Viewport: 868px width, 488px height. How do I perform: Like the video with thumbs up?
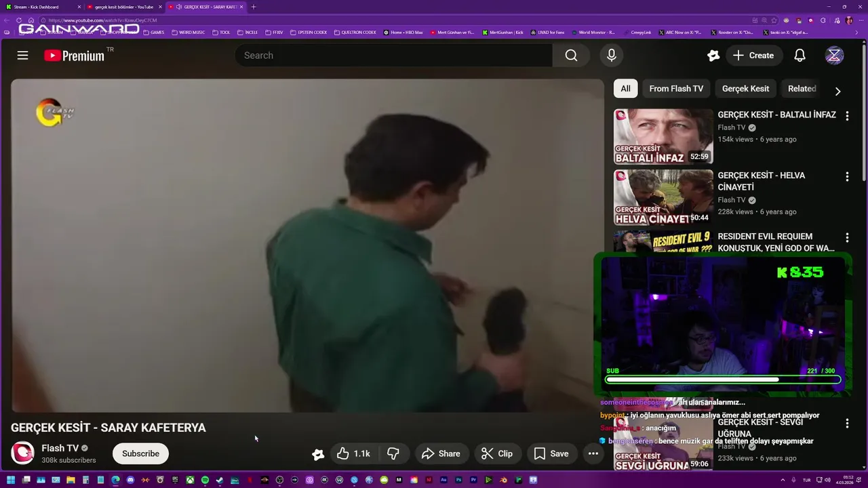[353, 453]
